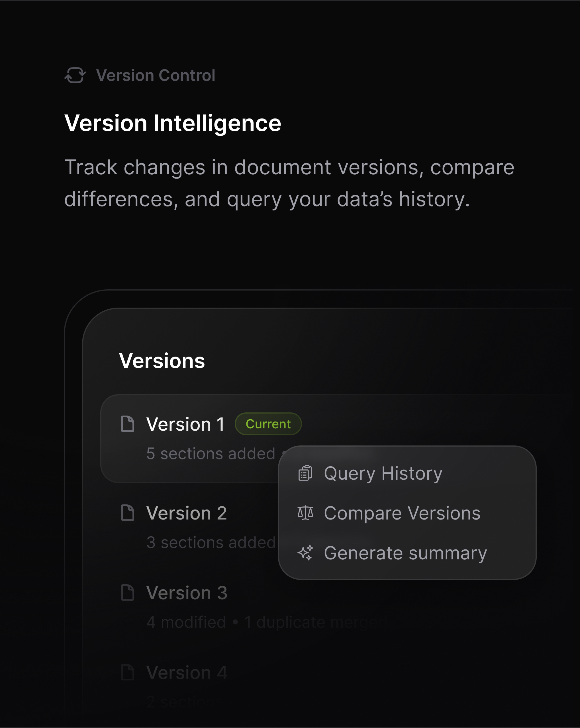Click the clipboard icon for Query History

(x=305, y=473)
